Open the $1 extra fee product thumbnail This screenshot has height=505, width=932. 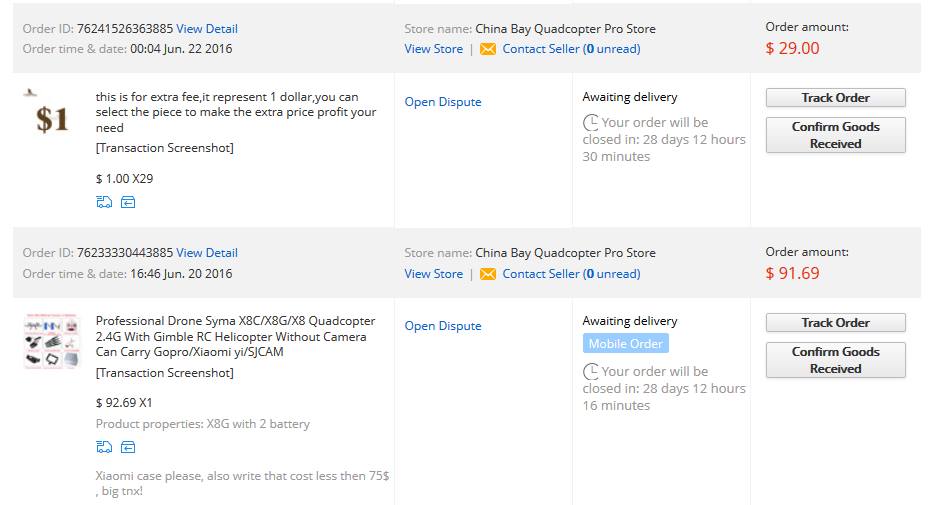[x=51, y=113]
